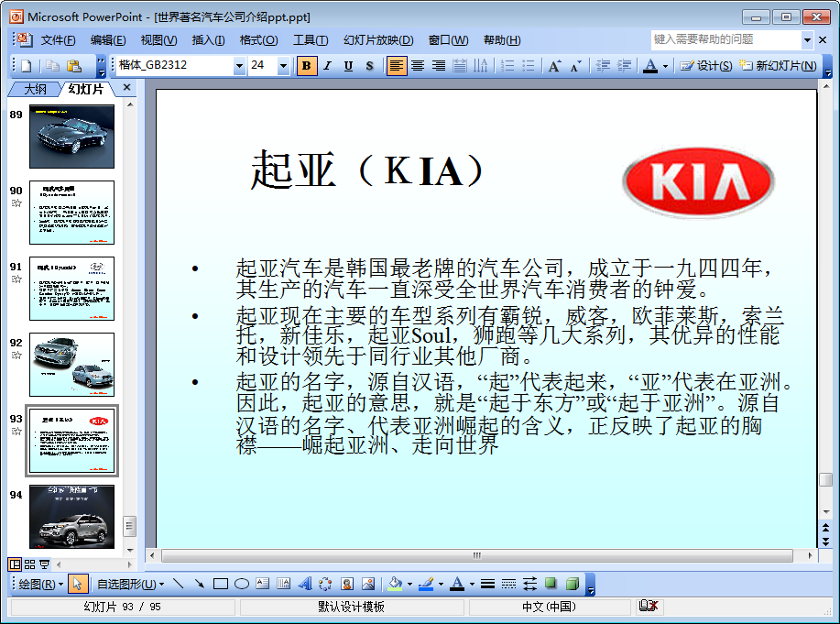Switch to the 大纲 outline tab

(x=35, y=89)
